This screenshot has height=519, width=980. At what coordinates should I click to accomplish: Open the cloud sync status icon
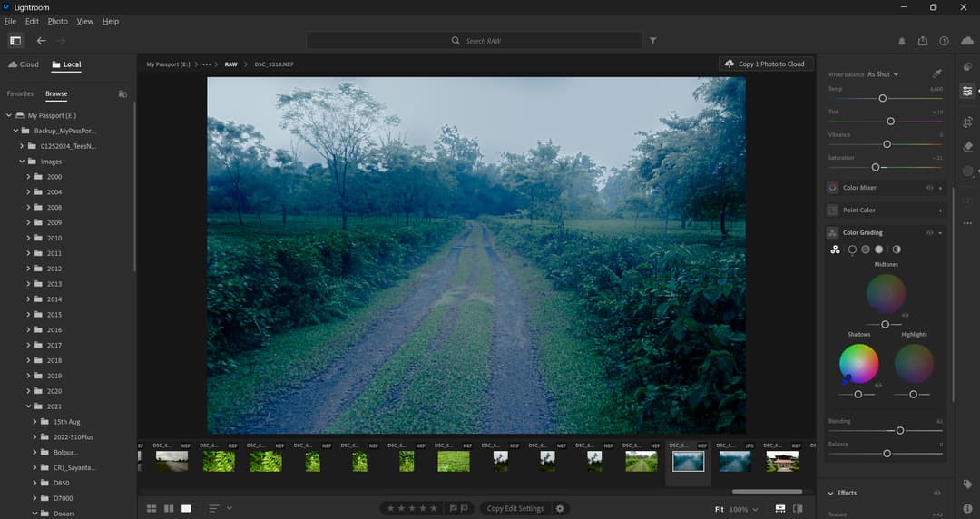967,41
